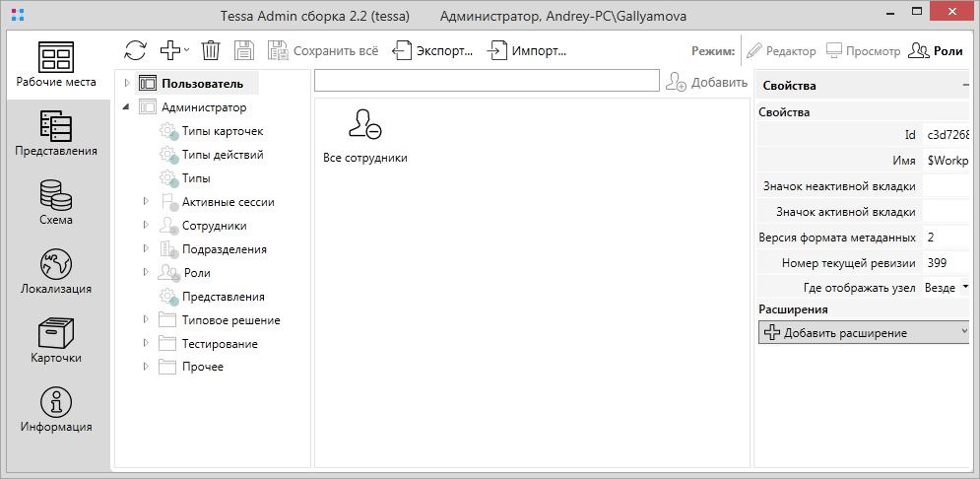
Task: Expand the Пользователь tree node
Action: [126, 84]
